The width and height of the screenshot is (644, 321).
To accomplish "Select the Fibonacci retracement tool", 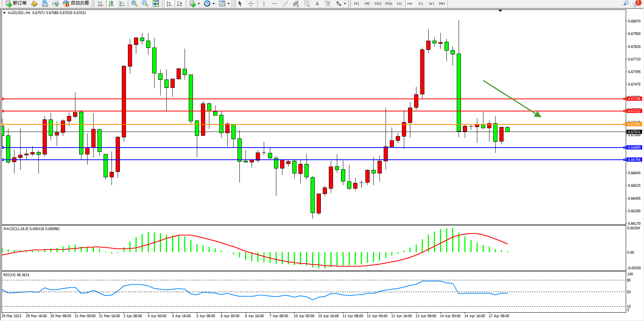I will click(x=306, y=3).
